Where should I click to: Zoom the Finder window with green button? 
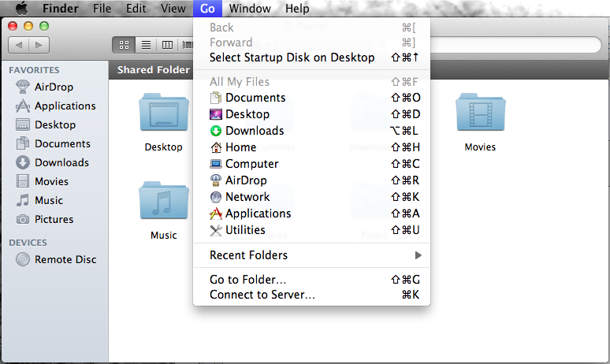44,26
